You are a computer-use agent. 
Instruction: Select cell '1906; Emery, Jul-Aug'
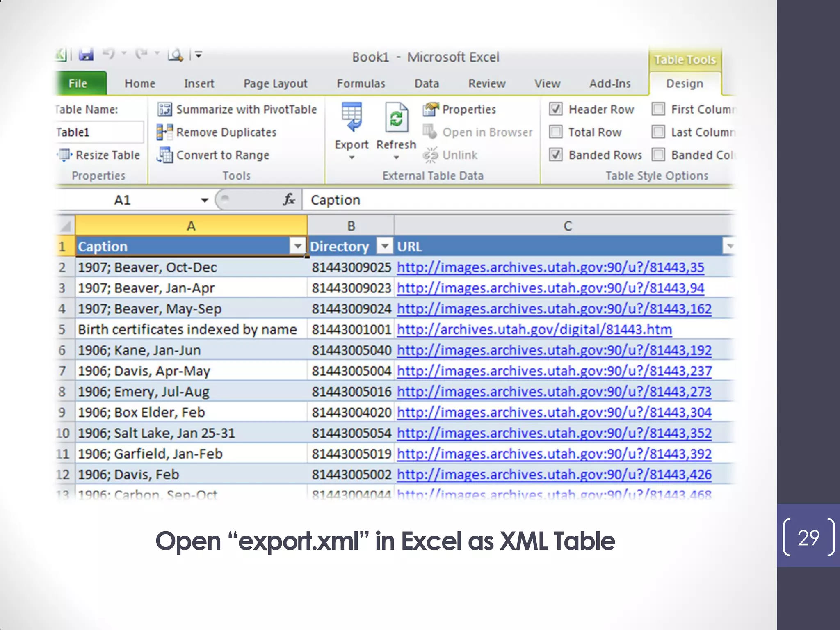[x=191, y=392]
